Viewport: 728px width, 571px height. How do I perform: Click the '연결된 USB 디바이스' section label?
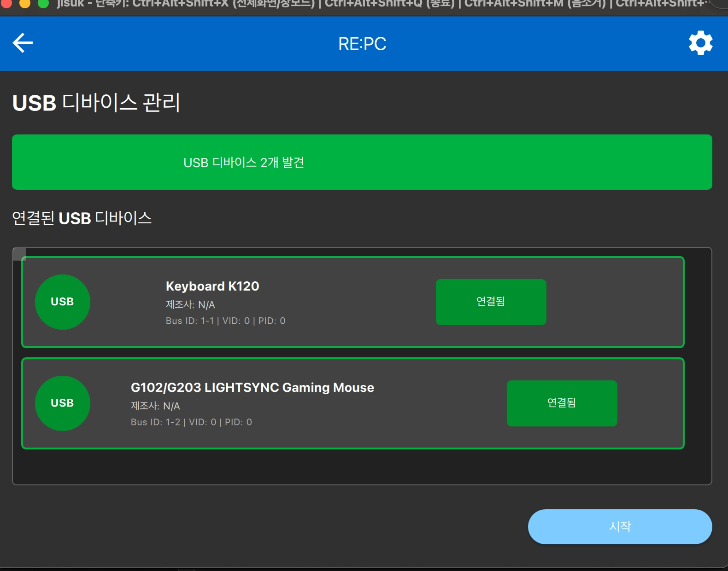(x=82, y=218)
